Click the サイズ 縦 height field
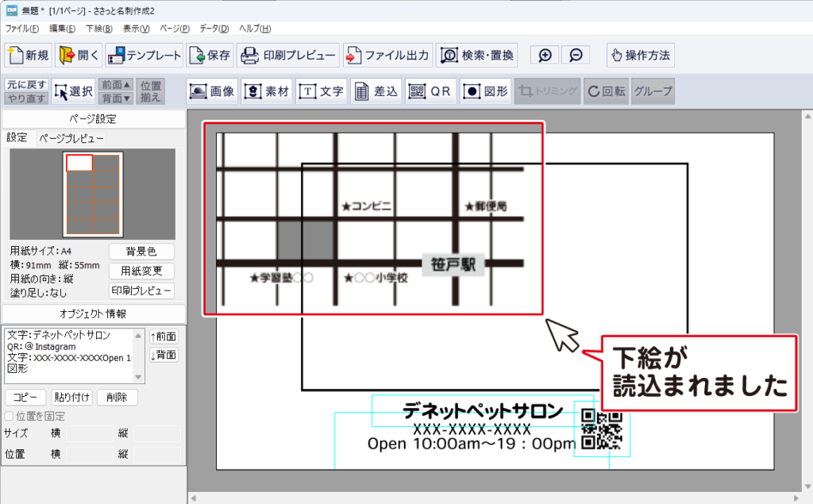 tap(157, 433)
